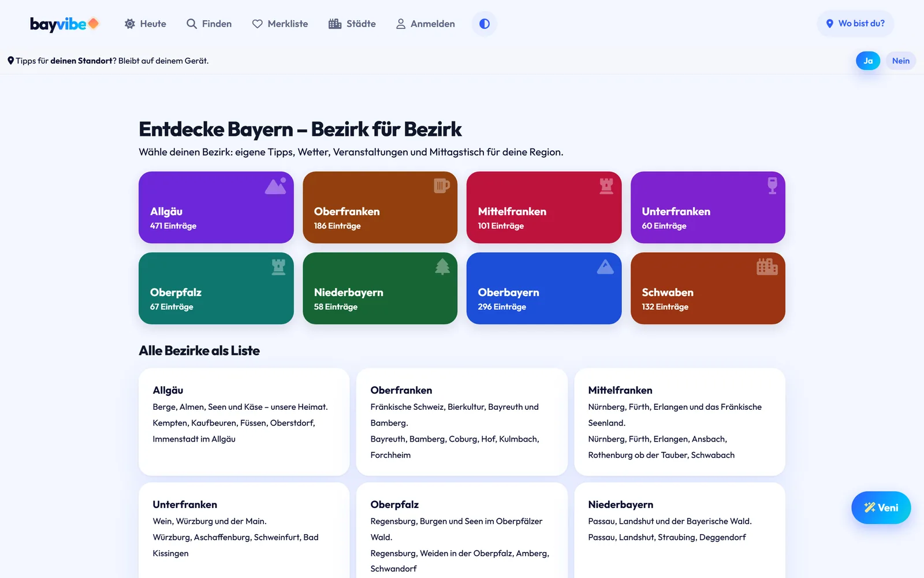Click the tree icon on Niederbayern tile
924x578 pixels.
[442, 266]
